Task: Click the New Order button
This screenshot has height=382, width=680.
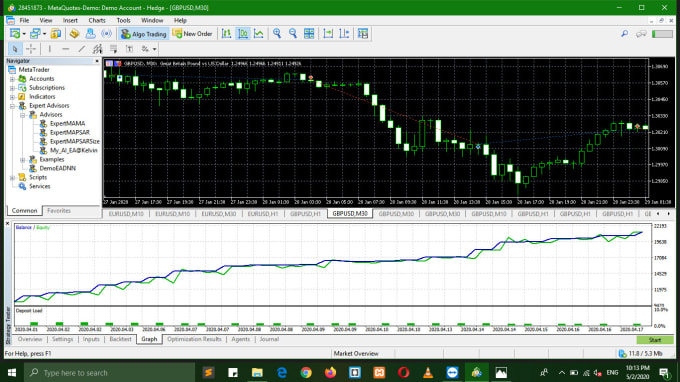Action: pyautogui.click(x=192, y=33)
